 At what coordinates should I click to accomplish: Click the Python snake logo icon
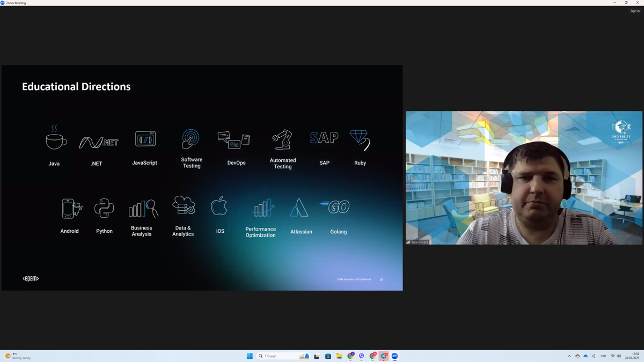(x=104, y=208)
